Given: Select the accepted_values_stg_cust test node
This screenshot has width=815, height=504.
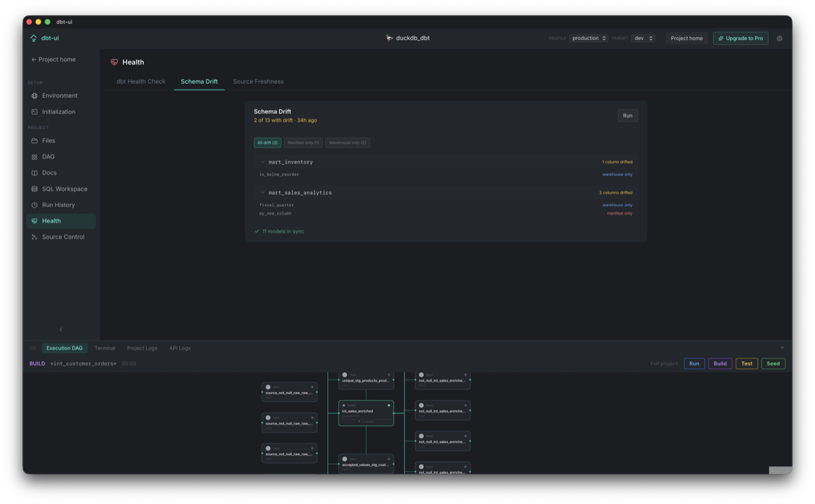Looking at the screenshot, I should pyautogui.click(x=366, y=463).
